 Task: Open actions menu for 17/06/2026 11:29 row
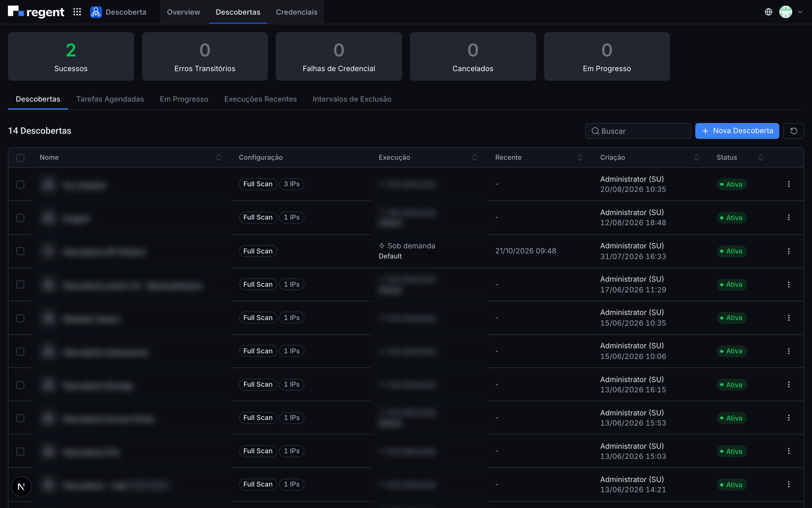coord(789,284)
